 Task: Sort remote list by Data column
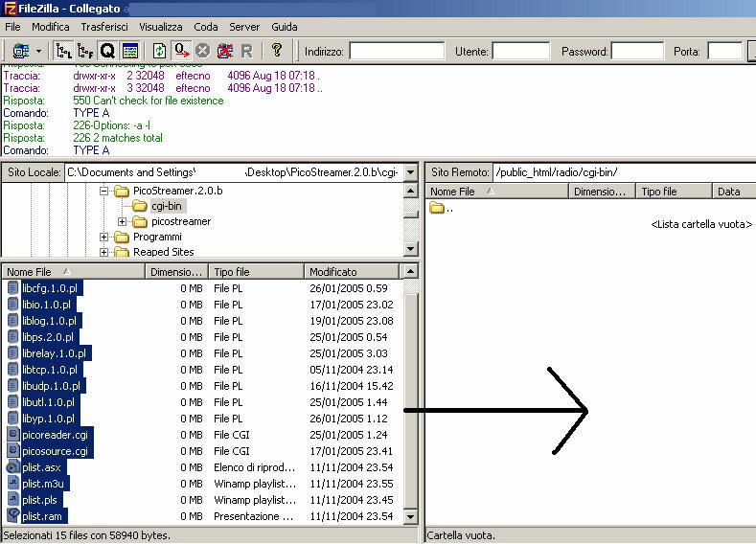click(x=734, y=192)
